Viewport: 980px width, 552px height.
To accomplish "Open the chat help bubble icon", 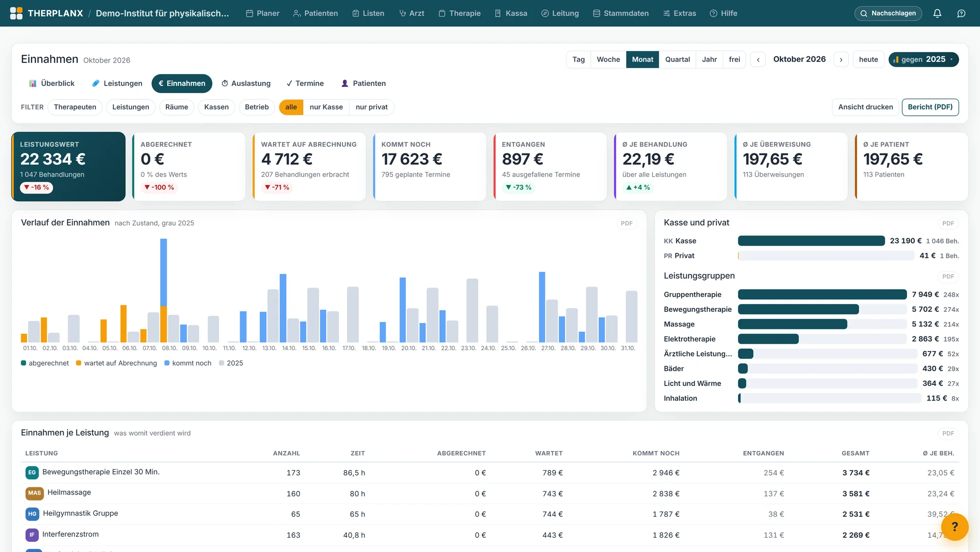I will point(961,13).
